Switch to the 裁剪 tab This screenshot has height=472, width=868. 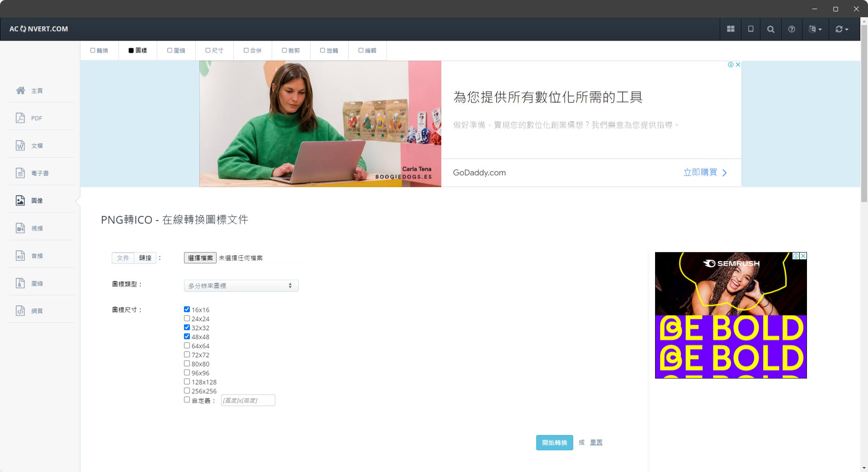click(291, 51)
